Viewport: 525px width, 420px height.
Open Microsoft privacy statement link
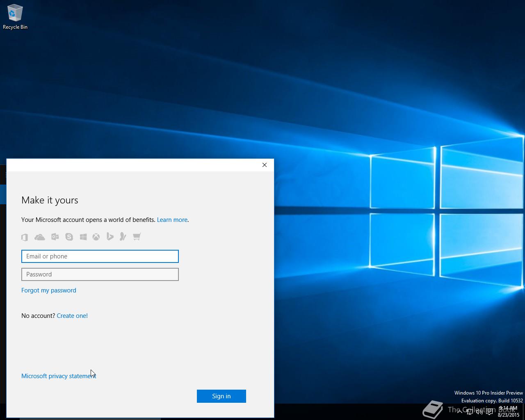tap(59, 376)
